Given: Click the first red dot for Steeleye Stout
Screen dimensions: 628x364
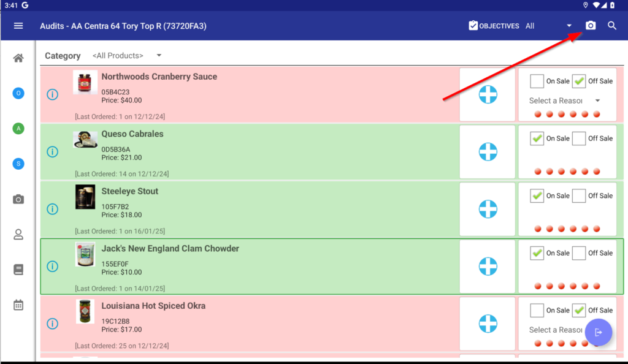Looking at the screenshot, I should [538, 229].
